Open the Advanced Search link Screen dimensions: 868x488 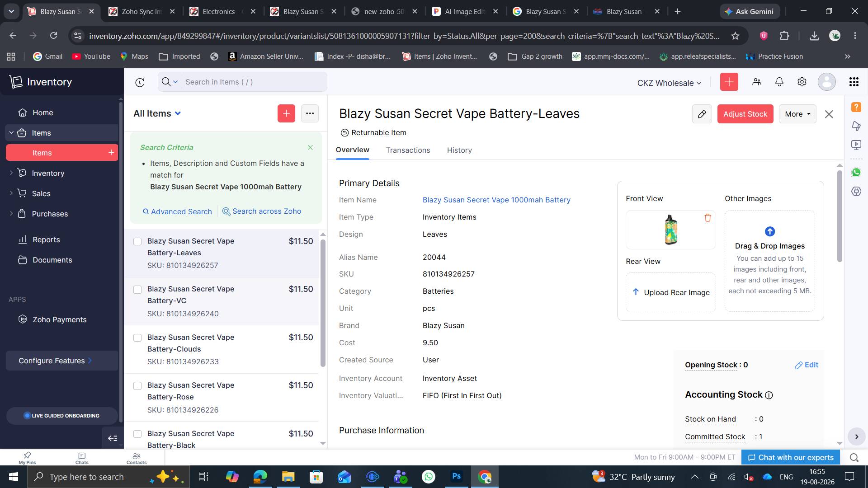click(x=177, y=211)
